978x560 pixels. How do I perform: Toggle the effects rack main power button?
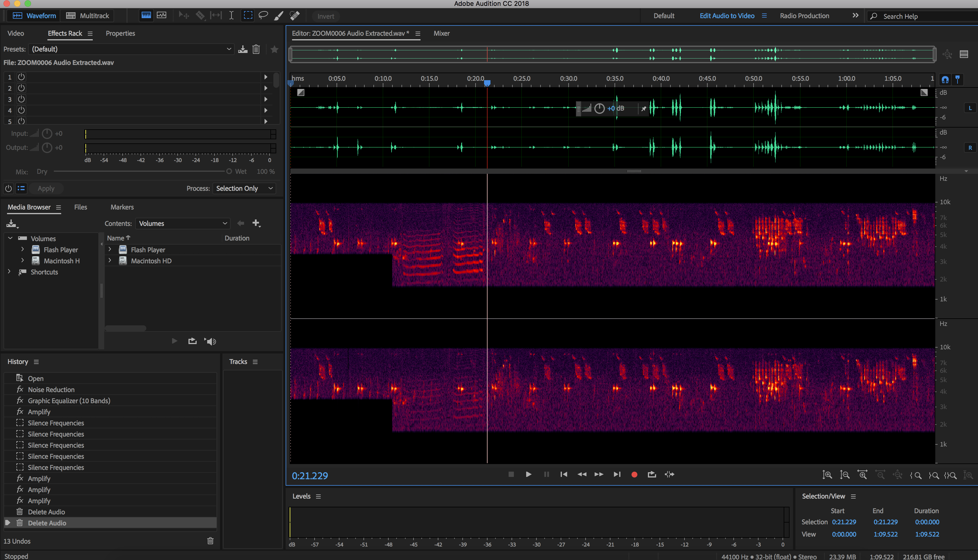coord(8,188)
